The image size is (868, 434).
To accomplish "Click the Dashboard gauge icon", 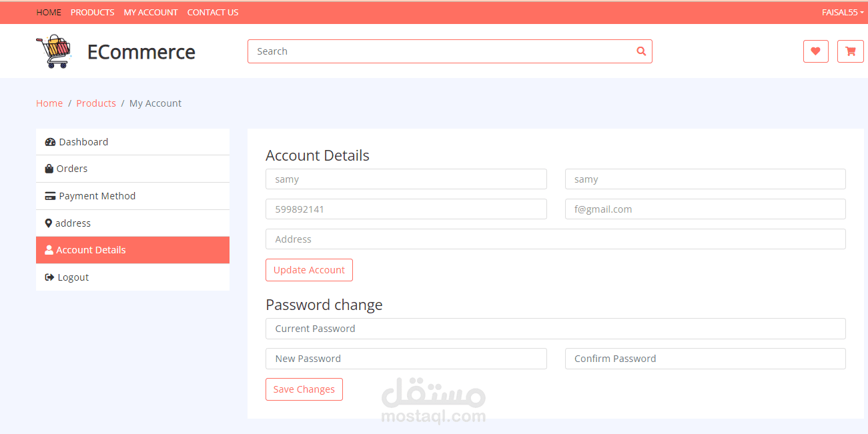I will coord(50,142).
